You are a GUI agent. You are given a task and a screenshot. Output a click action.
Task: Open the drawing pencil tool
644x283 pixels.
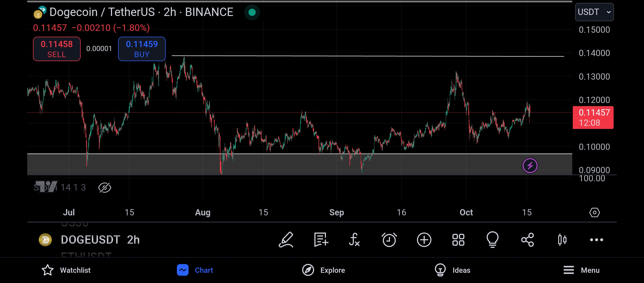click(x=286, y=240)
